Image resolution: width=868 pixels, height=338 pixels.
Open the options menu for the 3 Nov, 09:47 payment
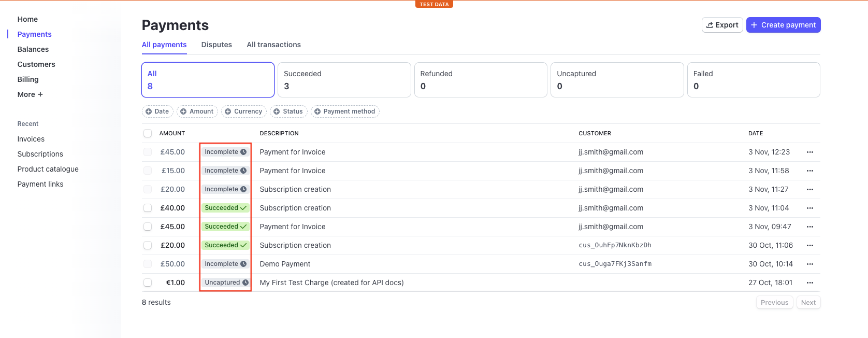[809, 227]
